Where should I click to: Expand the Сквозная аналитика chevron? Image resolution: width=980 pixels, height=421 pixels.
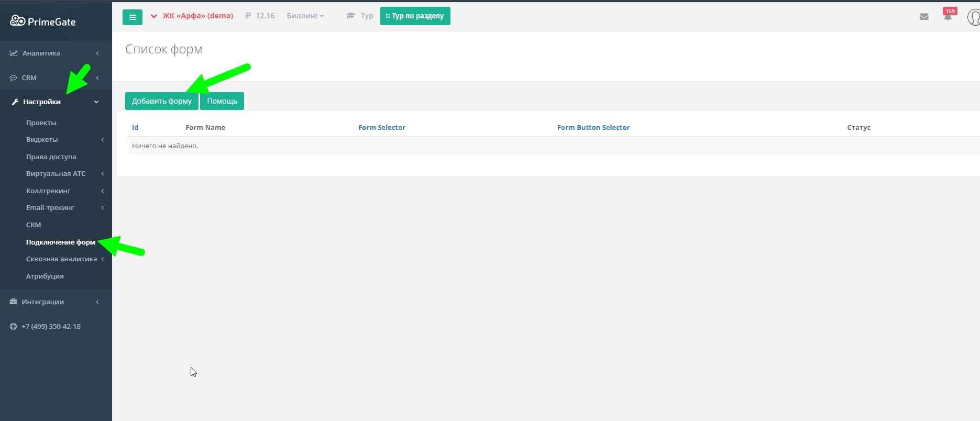click(x=103, y=259)
